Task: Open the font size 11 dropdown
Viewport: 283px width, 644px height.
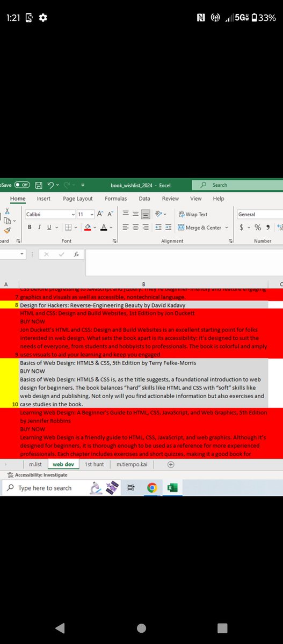Action: (92, 214)
